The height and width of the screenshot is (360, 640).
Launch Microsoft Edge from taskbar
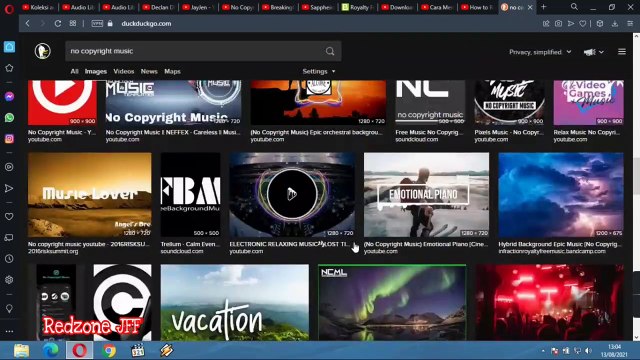point(51,351)
